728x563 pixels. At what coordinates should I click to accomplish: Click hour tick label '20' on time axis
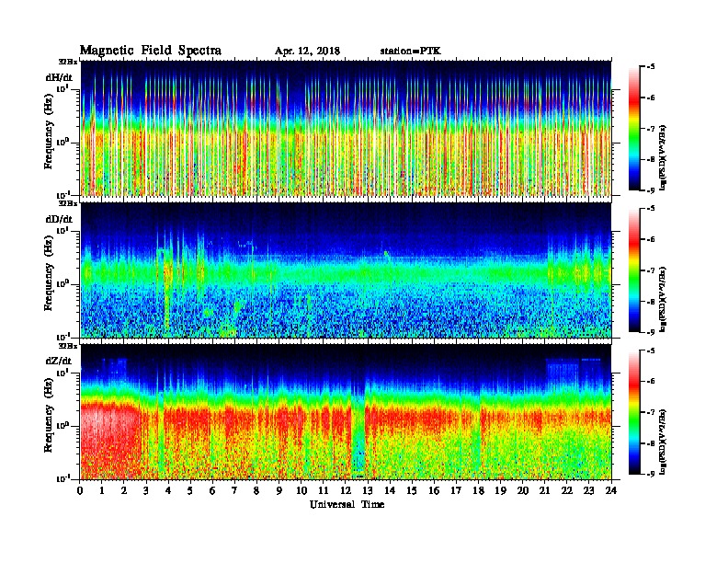pyautogui.click(x=523, y=490)
